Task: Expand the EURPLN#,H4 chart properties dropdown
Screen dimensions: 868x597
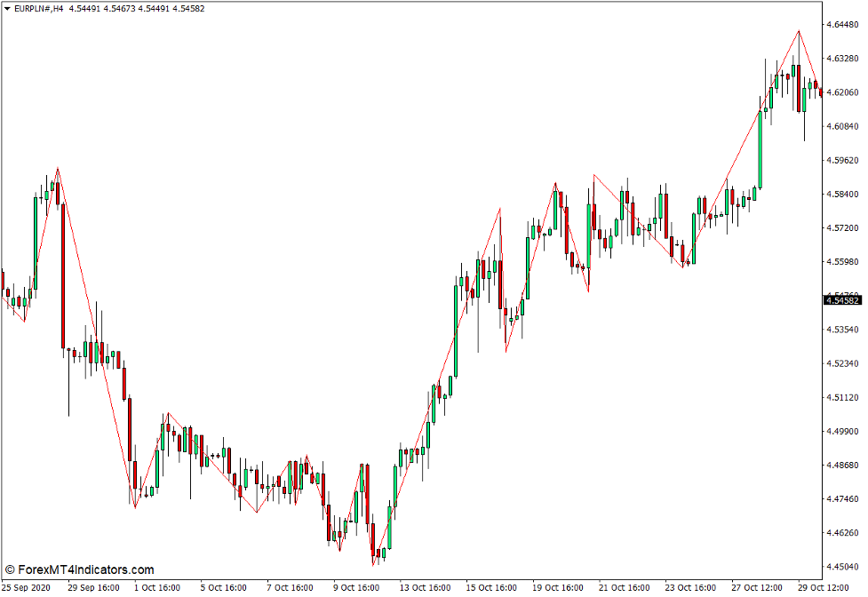Action: tap(7, 8)
